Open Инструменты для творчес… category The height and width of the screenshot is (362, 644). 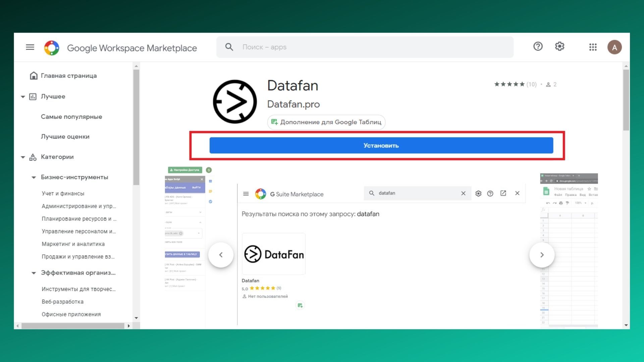coord(78,289)
